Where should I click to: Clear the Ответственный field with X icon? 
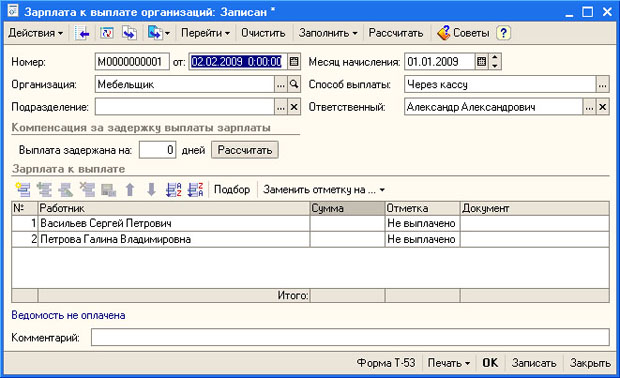(x=602, y=107)
